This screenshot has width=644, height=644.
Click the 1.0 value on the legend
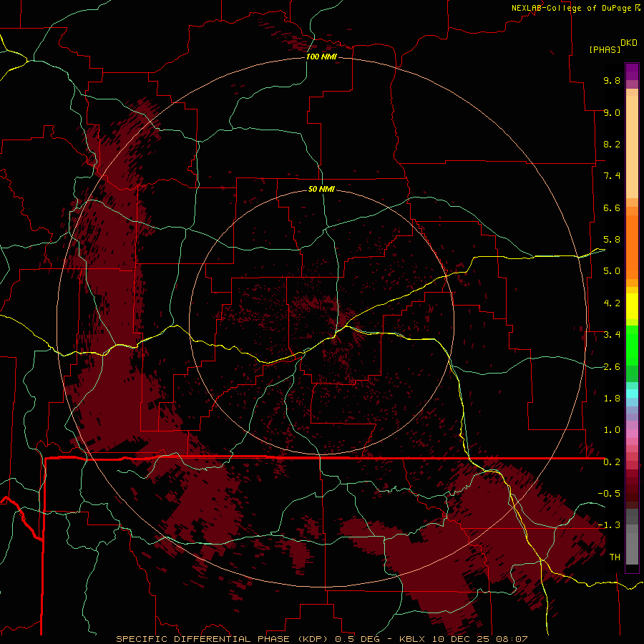point(612,430)
